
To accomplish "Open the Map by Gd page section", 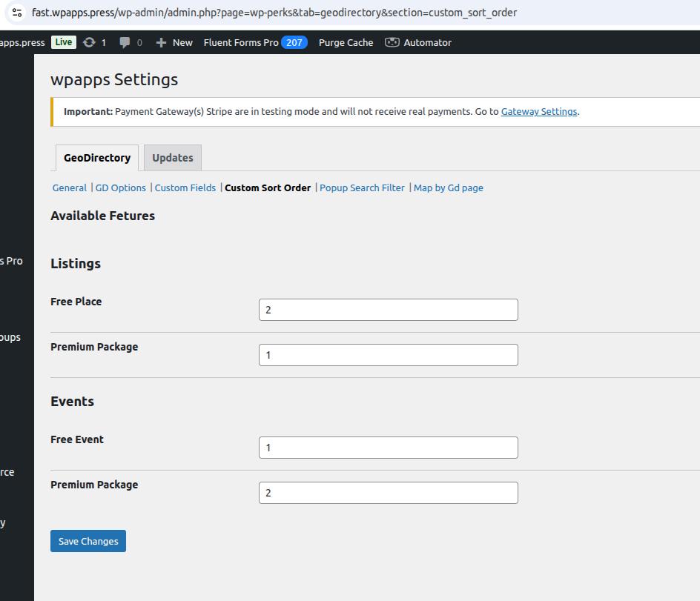I will click(x=449, y=188).
